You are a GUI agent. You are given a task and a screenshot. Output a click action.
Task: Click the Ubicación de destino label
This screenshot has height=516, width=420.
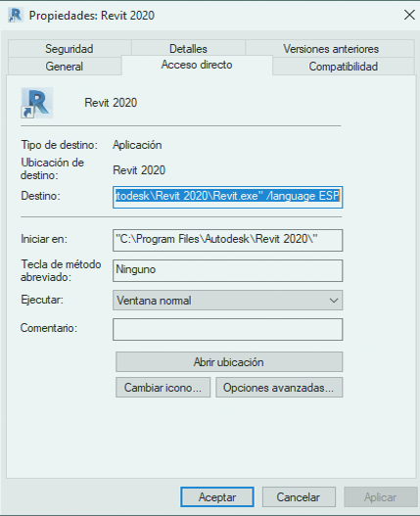52,168
